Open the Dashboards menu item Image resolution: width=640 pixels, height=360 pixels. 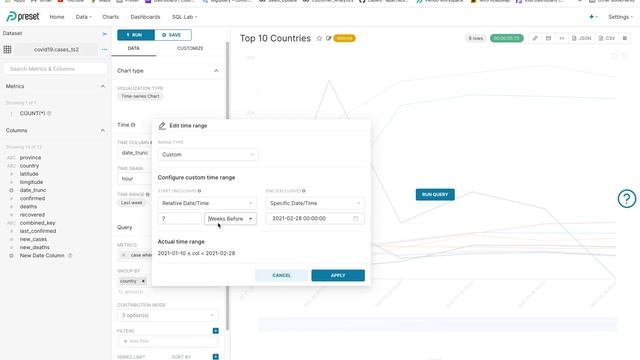(145, 17)
